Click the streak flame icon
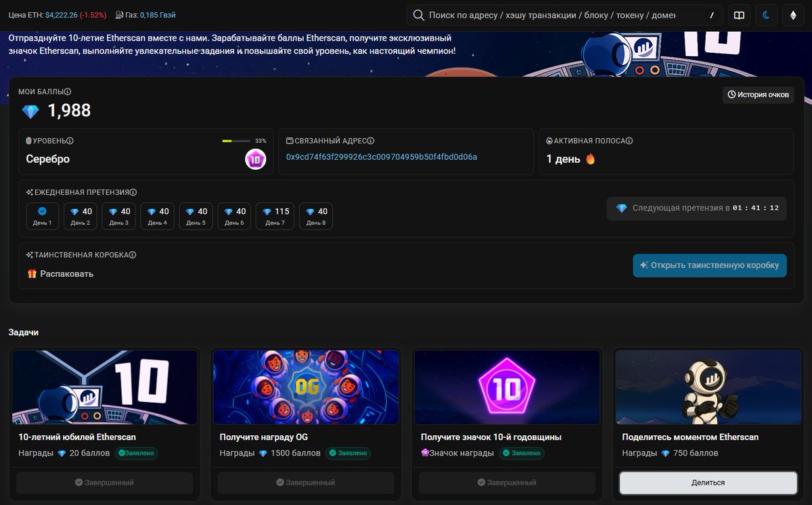This screenshot has width=812, height=505. 590,159
